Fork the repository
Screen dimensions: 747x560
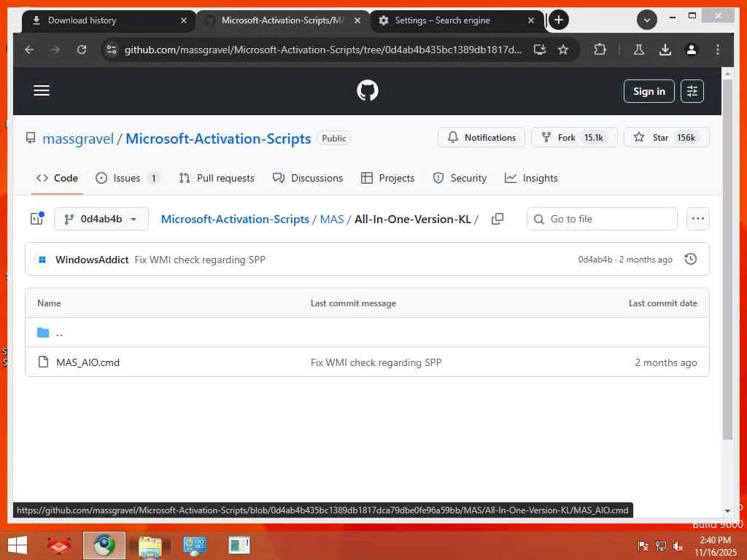click(x=574, y=137)
